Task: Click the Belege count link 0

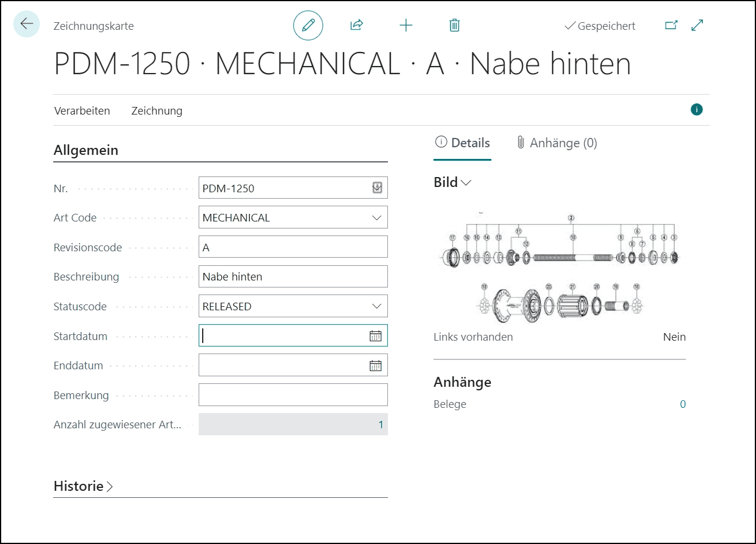Action: coord(682,404)
